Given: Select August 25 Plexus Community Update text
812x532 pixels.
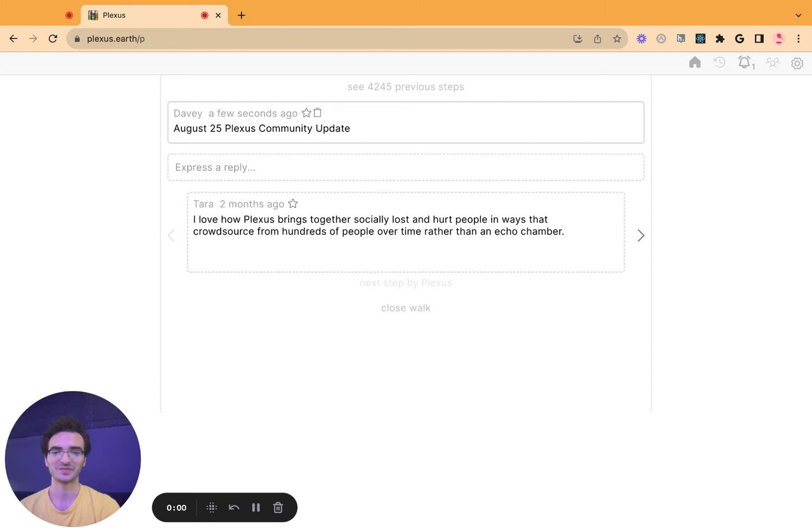Looking at the screenshot, I should 262,128.
